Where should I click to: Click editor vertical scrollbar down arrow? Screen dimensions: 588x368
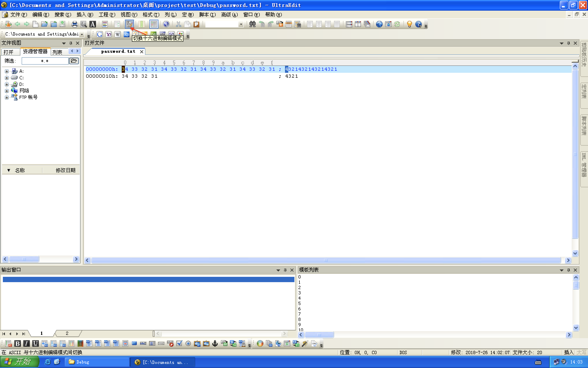575,253
